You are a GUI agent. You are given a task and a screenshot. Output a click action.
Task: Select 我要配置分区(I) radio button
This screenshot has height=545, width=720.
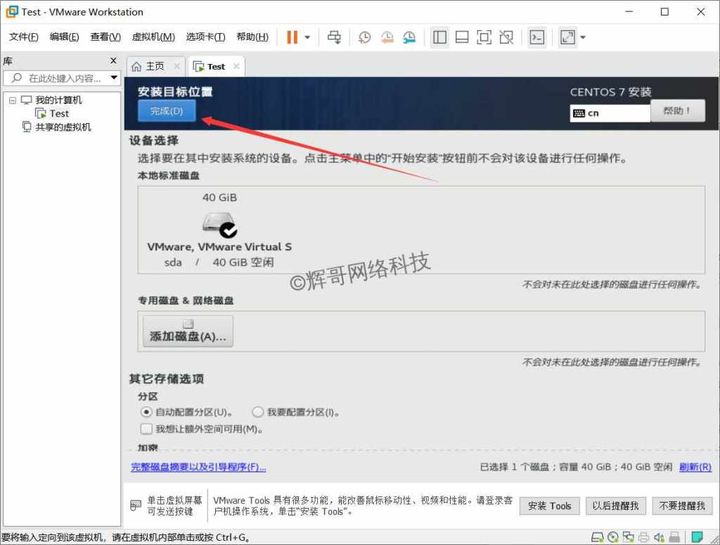[x=258, y=412]
